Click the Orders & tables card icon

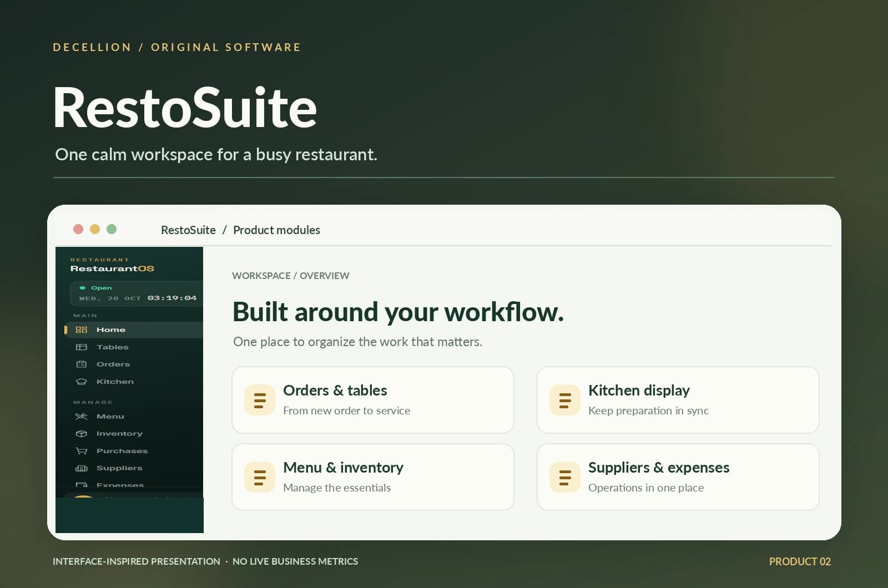tap(260, 400)
